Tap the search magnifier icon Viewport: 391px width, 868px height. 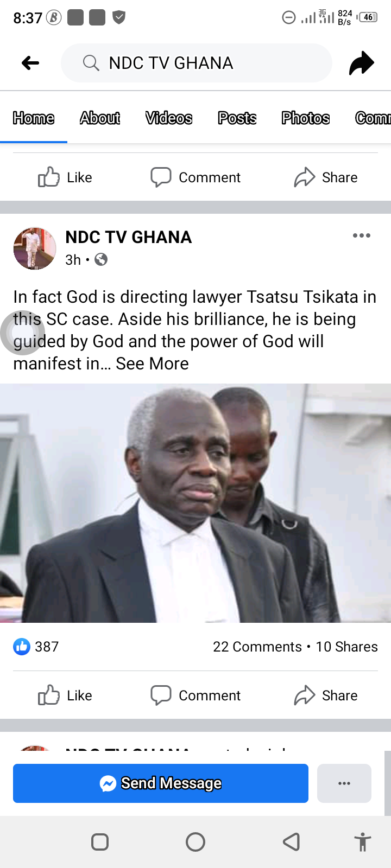(91, 63)
